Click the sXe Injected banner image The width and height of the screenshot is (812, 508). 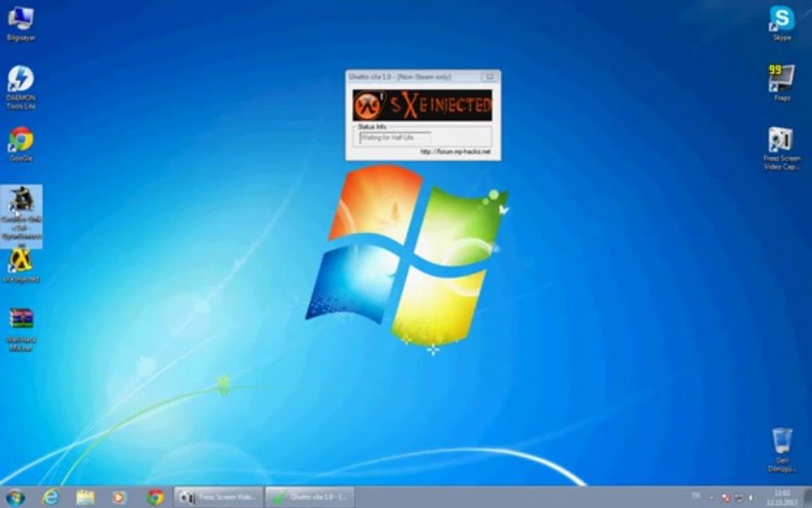[x=423, y=105]
